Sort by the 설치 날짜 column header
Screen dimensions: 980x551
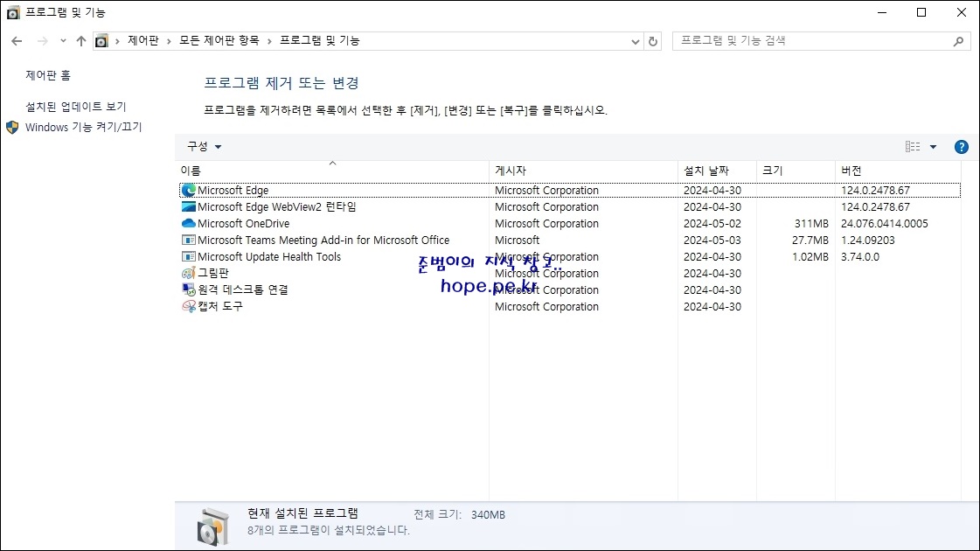pyautogui.click(x=717, y=171)
